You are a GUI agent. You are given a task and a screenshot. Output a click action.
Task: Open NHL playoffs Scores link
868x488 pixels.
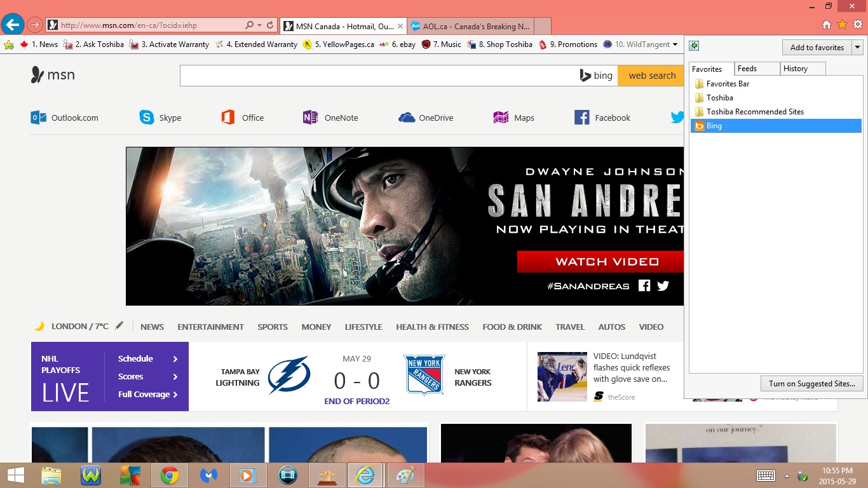pos(147,376)
